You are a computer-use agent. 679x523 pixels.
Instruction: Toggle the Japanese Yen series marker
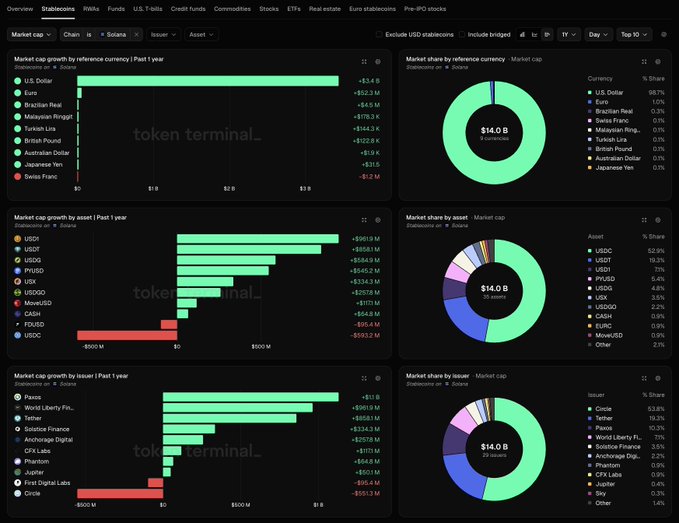pyautogui.click(x=17, y=165)
